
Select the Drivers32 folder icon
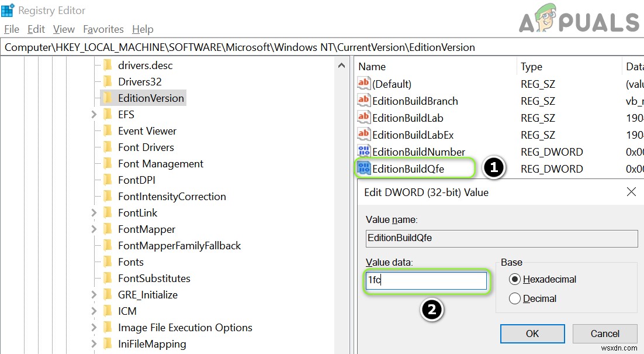[108, 81]
